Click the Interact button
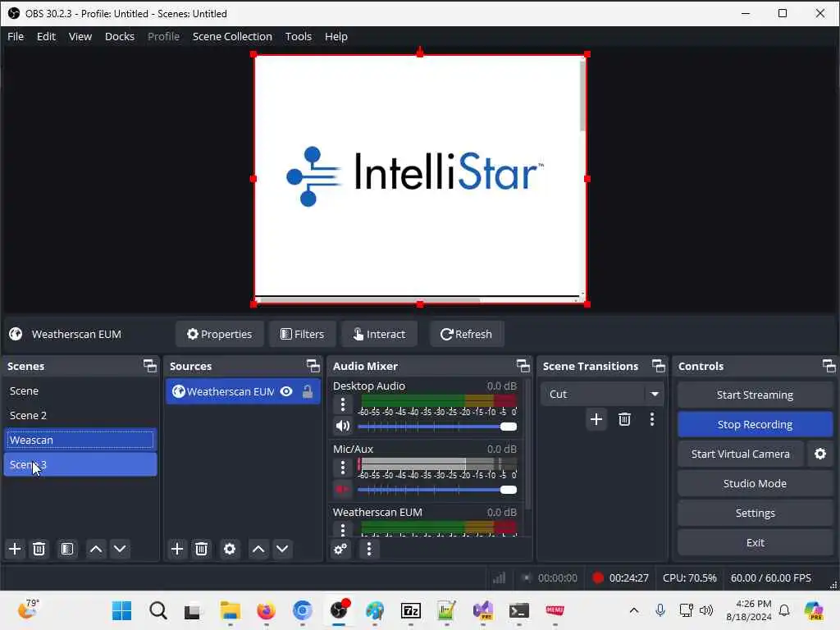Viewport: 840px width, 630px height. pos(379,335)
